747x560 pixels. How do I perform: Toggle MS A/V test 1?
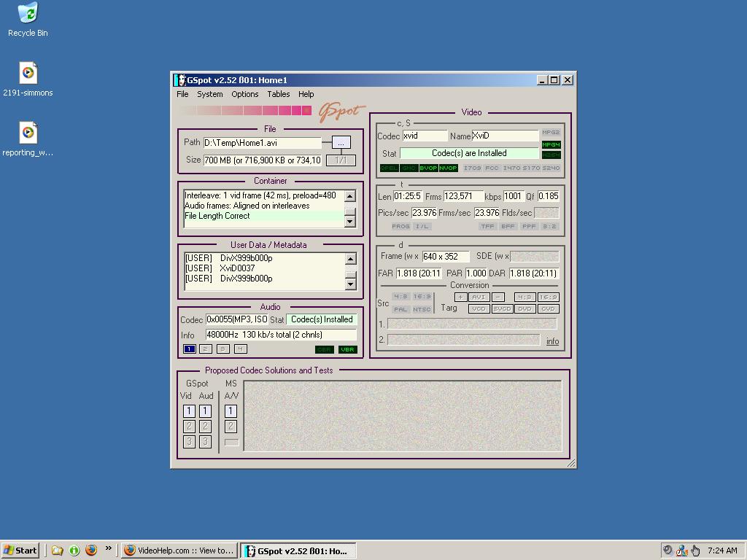tap(231, 411)
